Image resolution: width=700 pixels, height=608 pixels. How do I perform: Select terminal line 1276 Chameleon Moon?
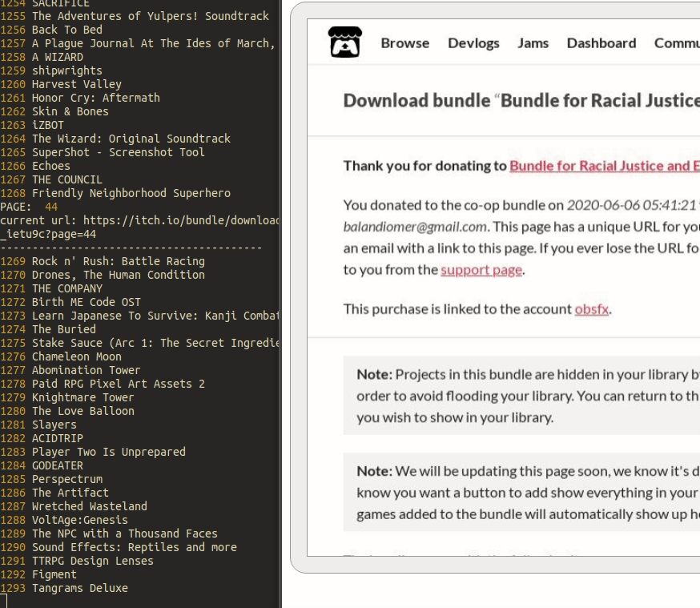[x=61, y=356]
